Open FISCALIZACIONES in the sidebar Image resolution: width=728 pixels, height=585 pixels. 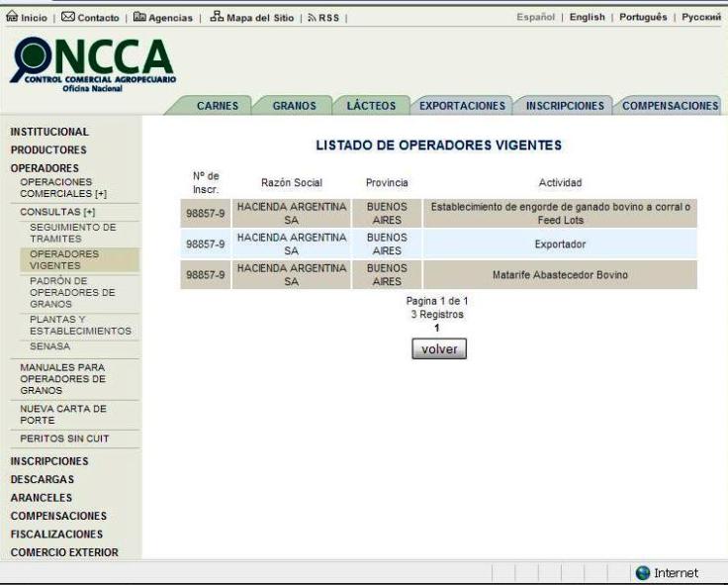pyautogui.click(x=56, y=535)
